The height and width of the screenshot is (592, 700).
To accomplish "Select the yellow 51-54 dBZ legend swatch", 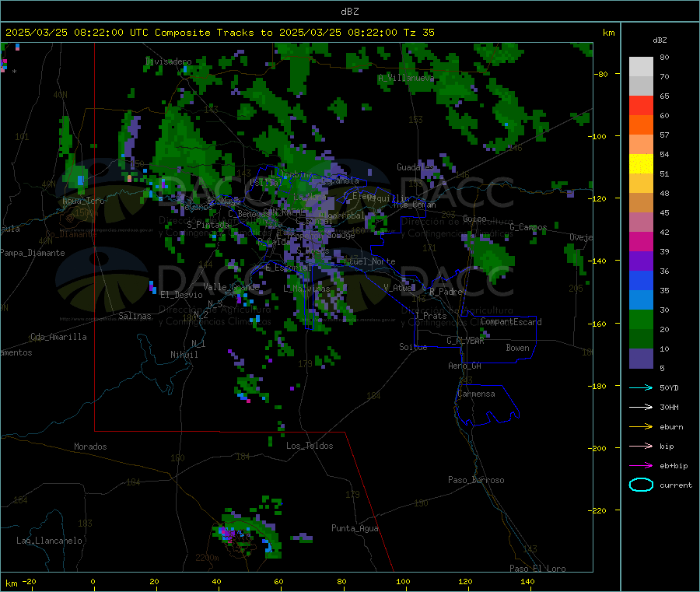I will point(641,164).
